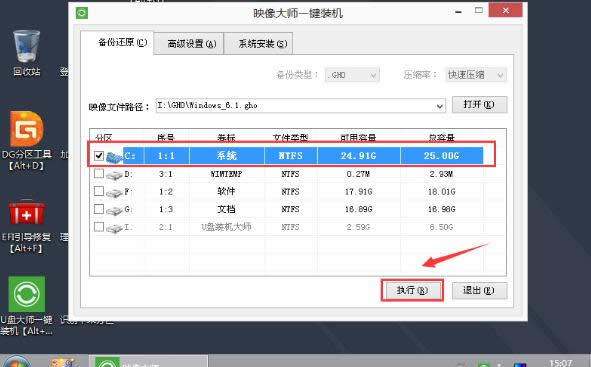Click the 18.01G total capacity cell
Viewport: 591px width, 367px height.
coord(441,192)
